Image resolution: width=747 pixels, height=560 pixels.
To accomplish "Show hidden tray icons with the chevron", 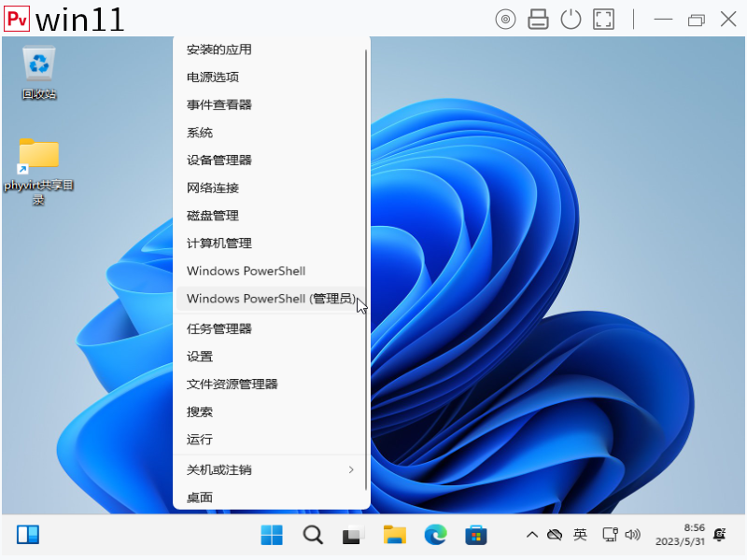I will [x=532, y=535].
